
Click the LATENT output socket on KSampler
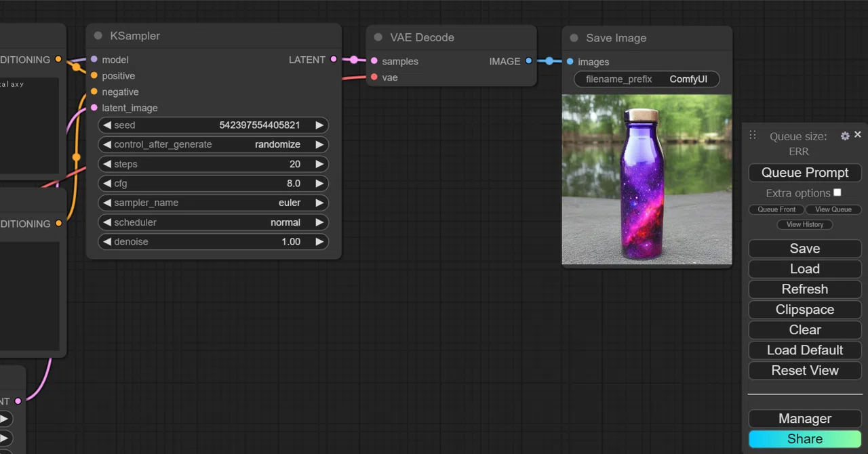[x=334, y=60]
